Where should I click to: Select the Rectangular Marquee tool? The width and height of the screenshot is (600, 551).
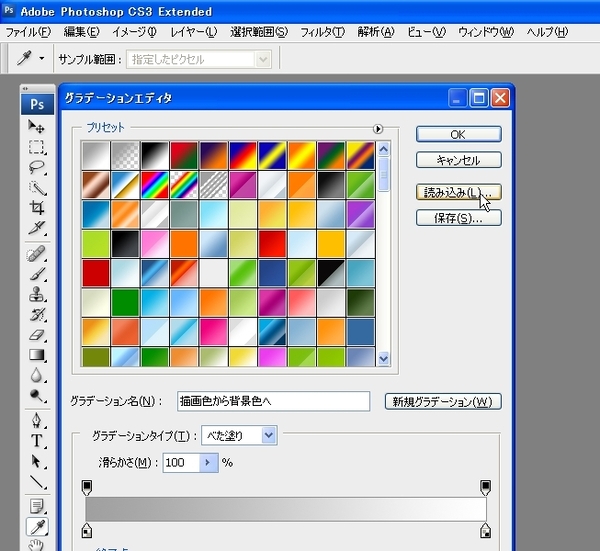37,147
